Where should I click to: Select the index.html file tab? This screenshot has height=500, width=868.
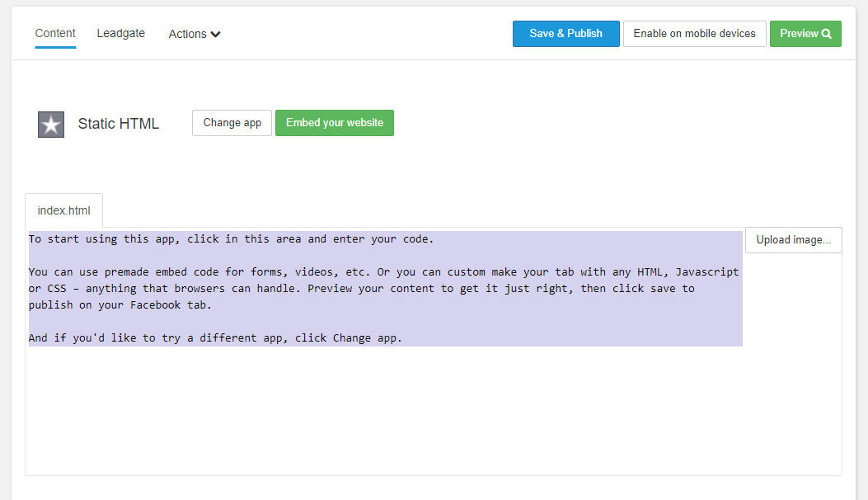(x=63, y=210)
